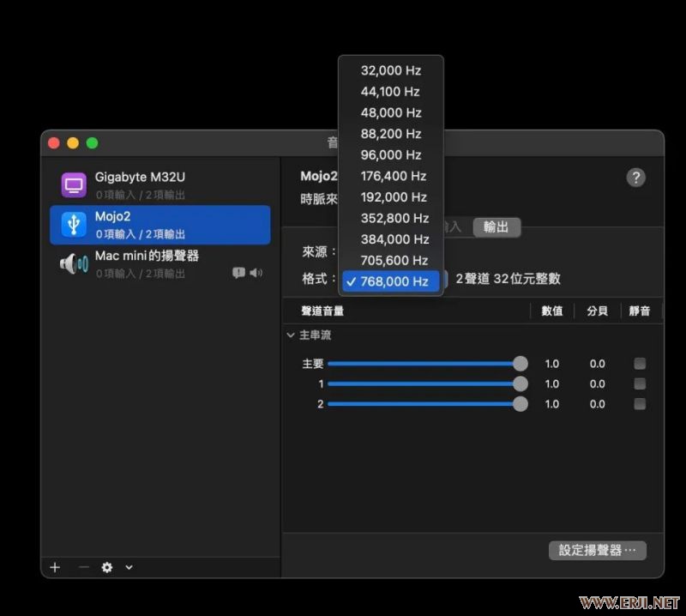Toggle mute checkbox for the 主要 channel
The image size is (686, 616).
click(x=640, y=363)
